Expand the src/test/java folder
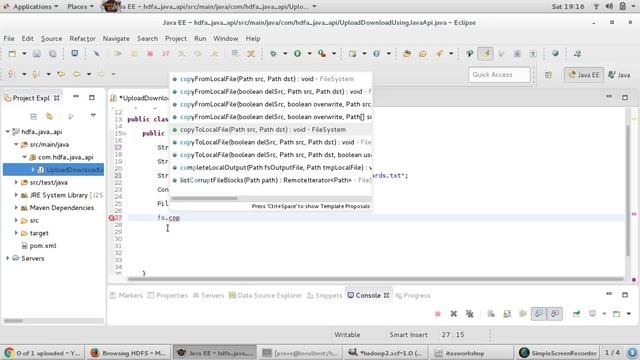Screen dimensions: 640x360 pyautogui.click(x=16, y=182)
